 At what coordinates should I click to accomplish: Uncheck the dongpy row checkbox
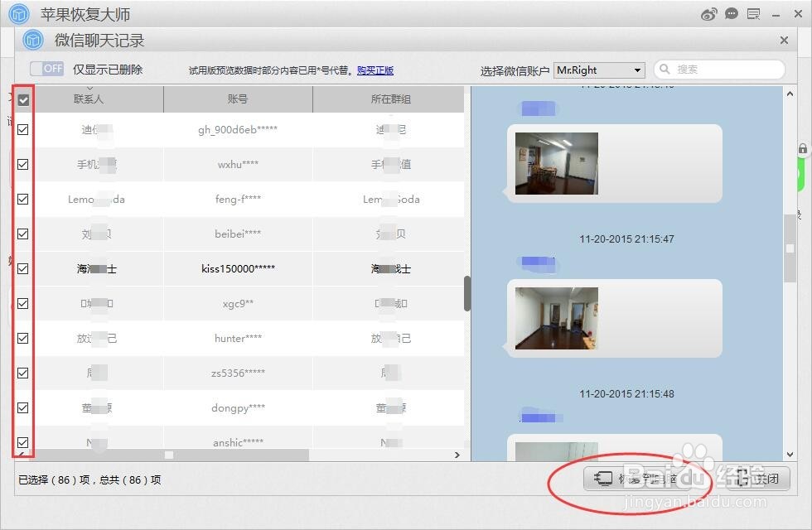click(23, 407)
